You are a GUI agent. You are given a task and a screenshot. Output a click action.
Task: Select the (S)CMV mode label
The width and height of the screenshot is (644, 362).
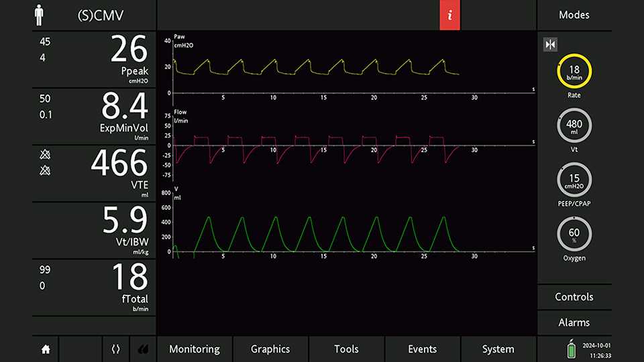click(101, 15)
